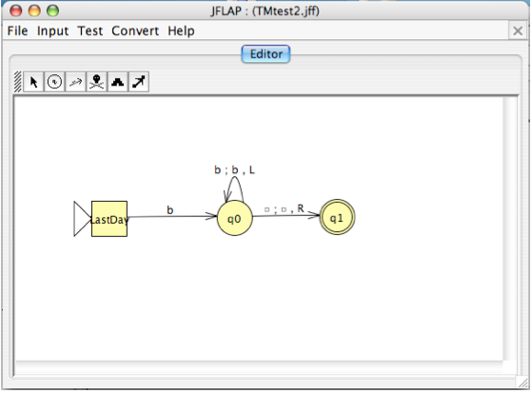This screenshot has height=393, width=532.
Task: Click the yellow minimize window button
Action: [34, 10]
